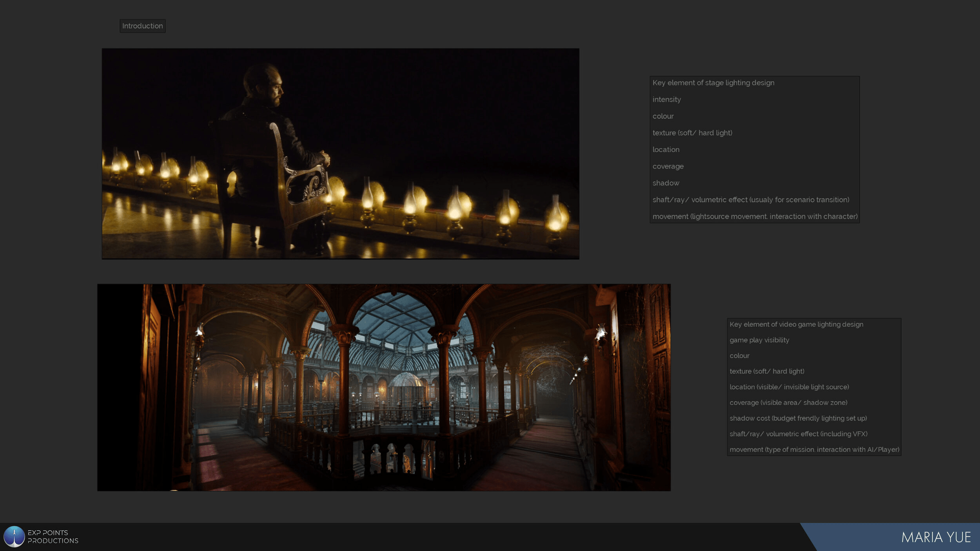Click the stage 'shaft/ray/ volumetric effect' entry
The width and height of the screenshot is (980, 551).
tap(751, 199)
